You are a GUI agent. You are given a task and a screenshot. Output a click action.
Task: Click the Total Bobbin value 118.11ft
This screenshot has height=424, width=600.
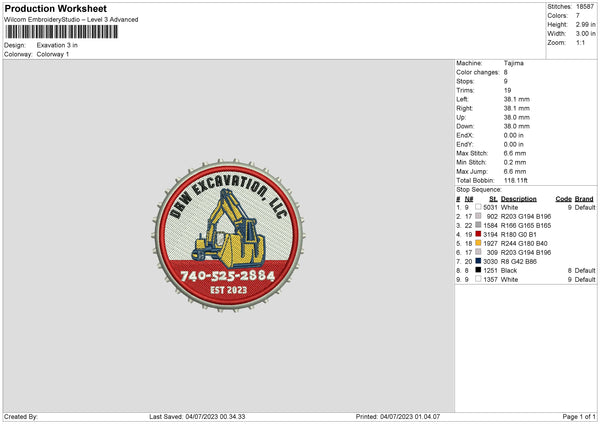[515, 180]
